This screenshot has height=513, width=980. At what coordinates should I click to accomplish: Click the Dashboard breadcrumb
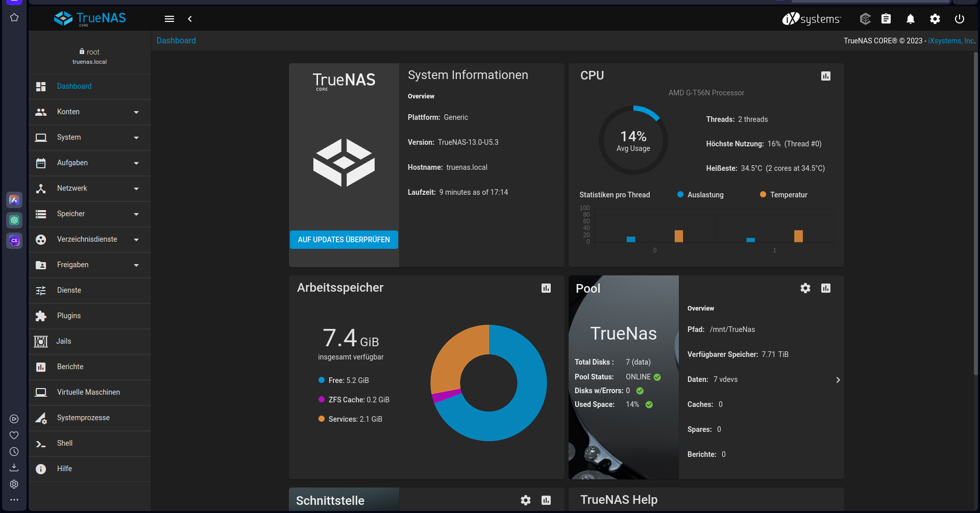pos(176,40)
